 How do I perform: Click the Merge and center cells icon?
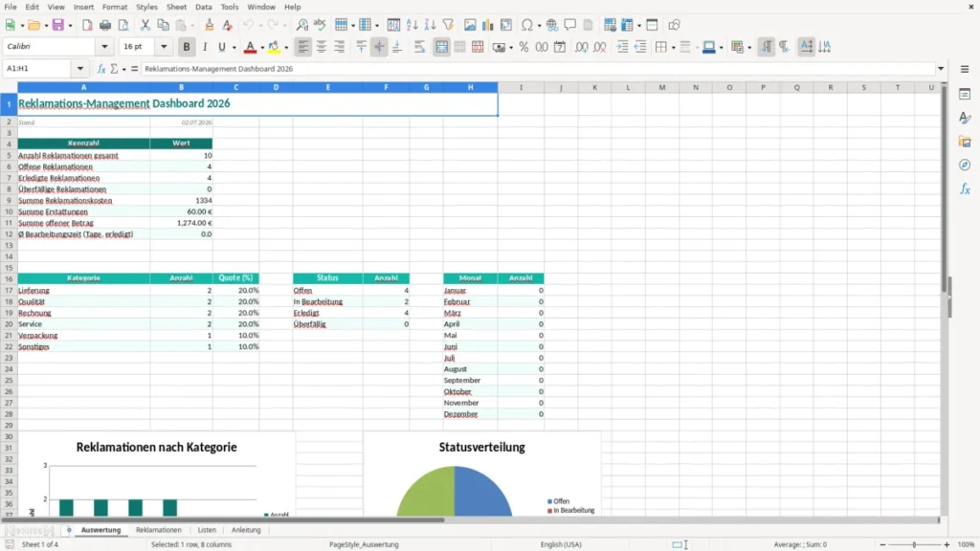point(441,47)
